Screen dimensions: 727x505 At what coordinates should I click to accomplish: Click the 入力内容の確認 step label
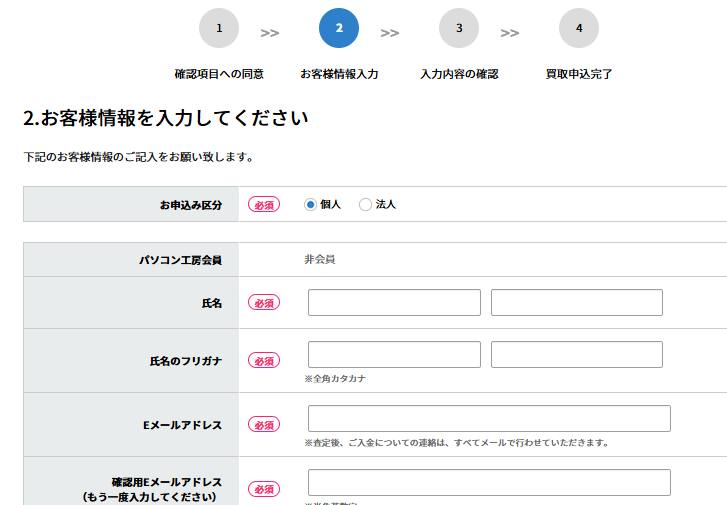tap(459, 74)
